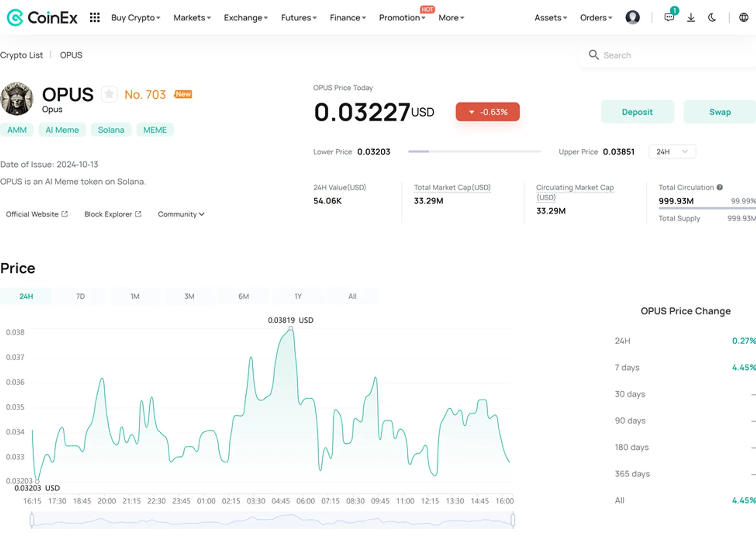
Task: Select the 1Y chart tab
Action: pyautogui.click(x=298, y=296)
